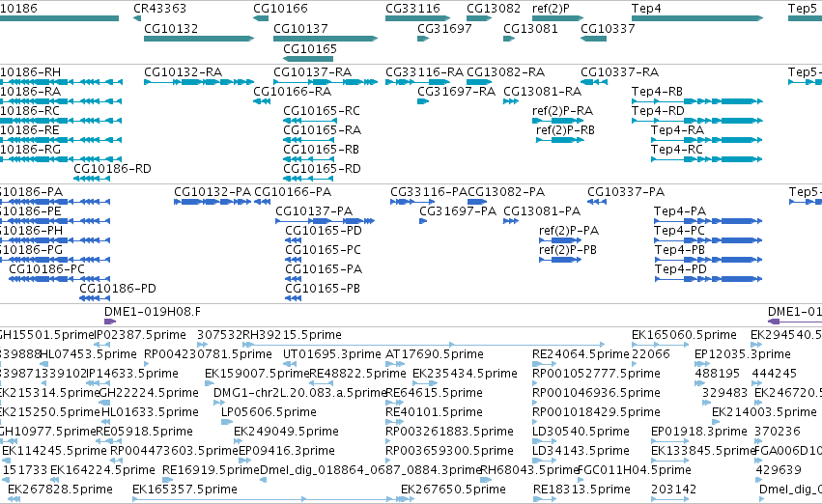This screenshot has width=822, height=504.
Task: Select transcript ref(2)P-RA
Action: (562, 111)
